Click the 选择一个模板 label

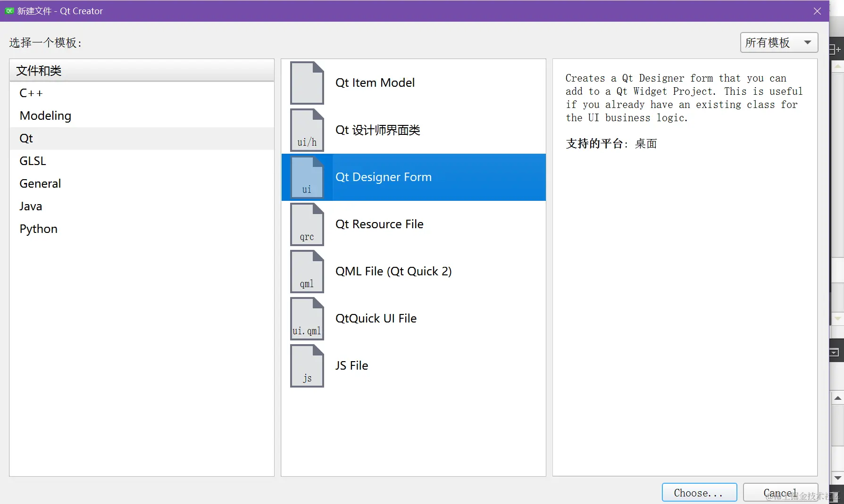(45, 43)
